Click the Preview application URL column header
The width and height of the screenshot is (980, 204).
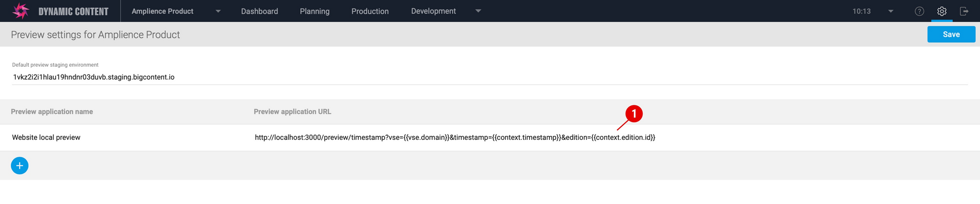click(x=292, y=112)
